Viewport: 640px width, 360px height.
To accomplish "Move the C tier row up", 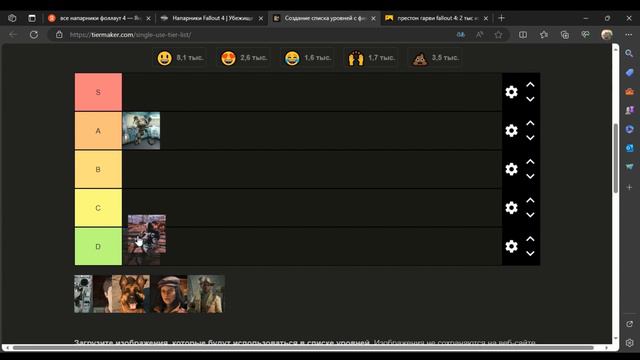I will pos(530,200).
